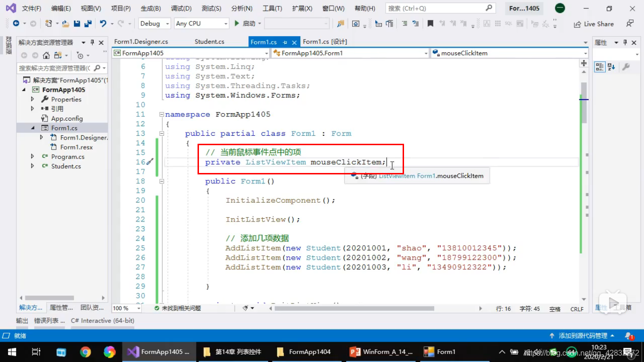Open the 错误列表 bottom tab
Viewport: 644px width, 362px height.
[50, 321]
